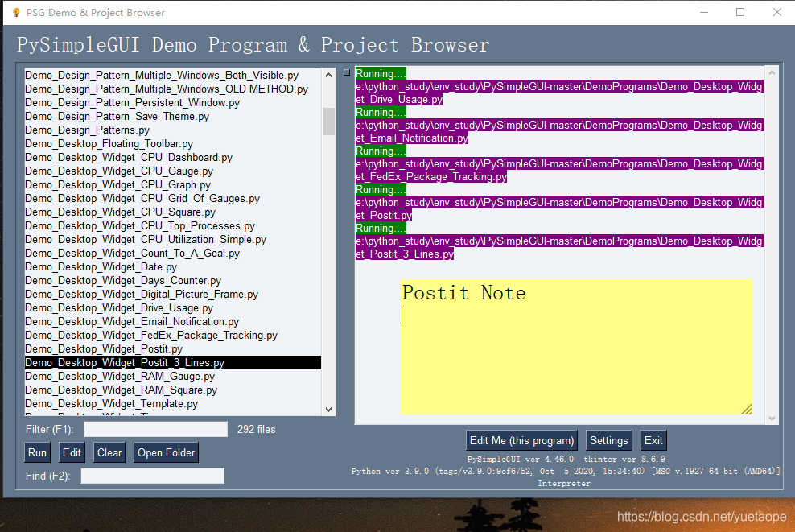Select Demo_Desktop_Widget_Date.py
Viewport: 795px width, 532px height.
[173, 266]
